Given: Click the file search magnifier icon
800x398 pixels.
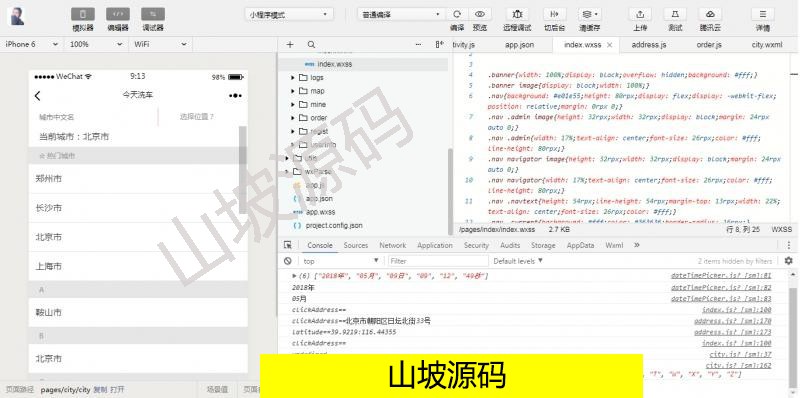Looking at the screenshot, I should tap(311, 44).
